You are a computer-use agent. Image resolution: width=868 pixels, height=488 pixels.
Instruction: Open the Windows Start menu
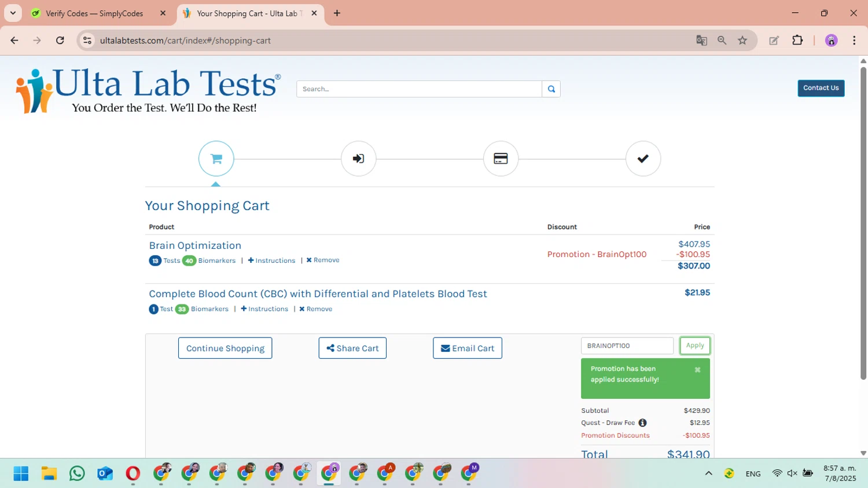click(x=21, y=474)
